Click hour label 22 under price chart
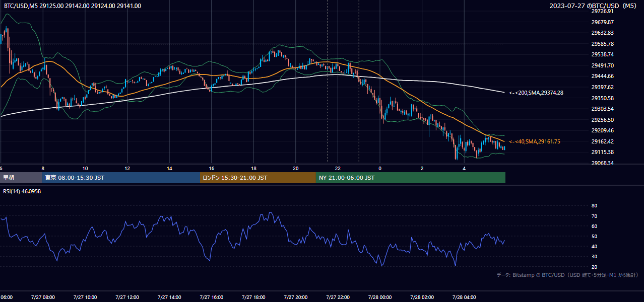644x302 pixels. click(338, 168)
